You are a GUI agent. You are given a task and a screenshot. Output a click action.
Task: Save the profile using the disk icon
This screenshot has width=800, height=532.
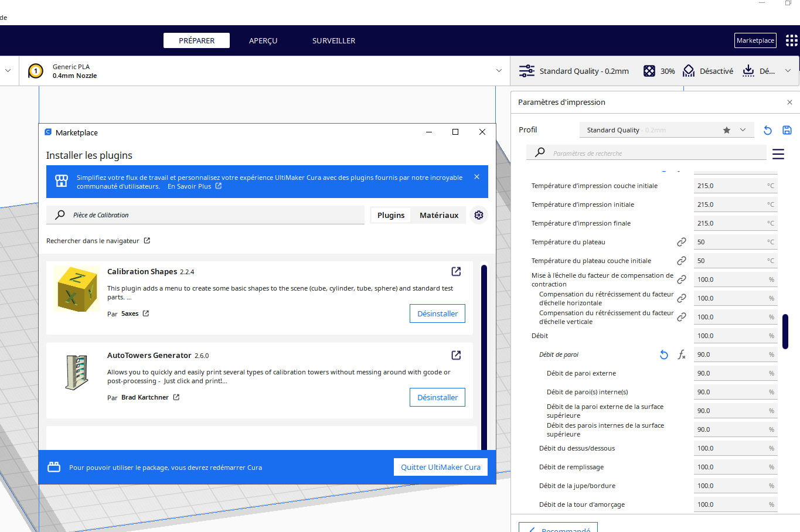point(787,130)
